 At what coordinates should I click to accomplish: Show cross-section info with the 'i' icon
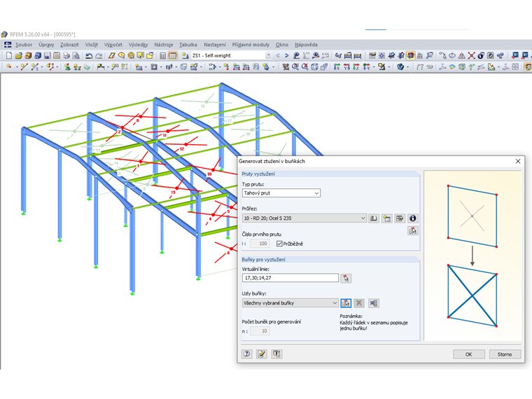[x=412, y=218]
